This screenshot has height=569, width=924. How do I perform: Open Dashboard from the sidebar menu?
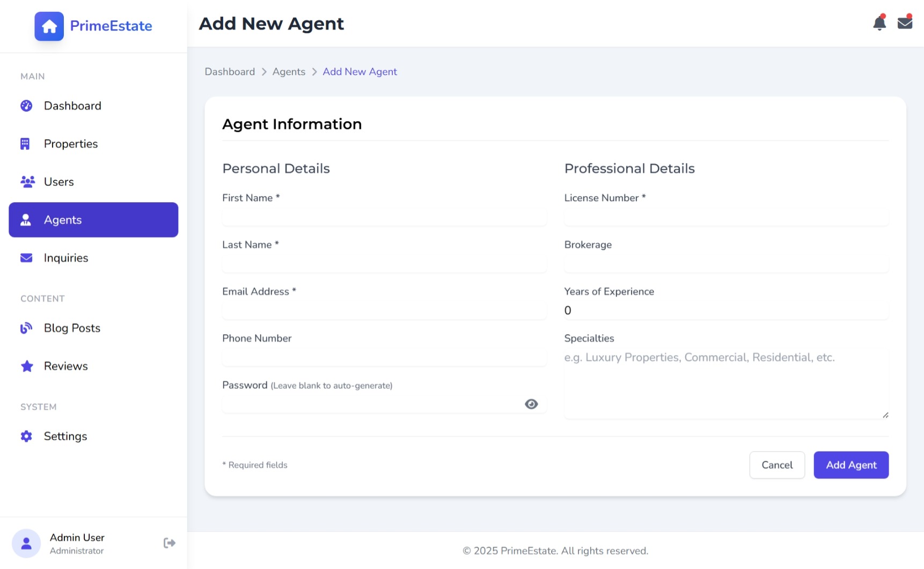pyautogui.click(x=72, y=106)
